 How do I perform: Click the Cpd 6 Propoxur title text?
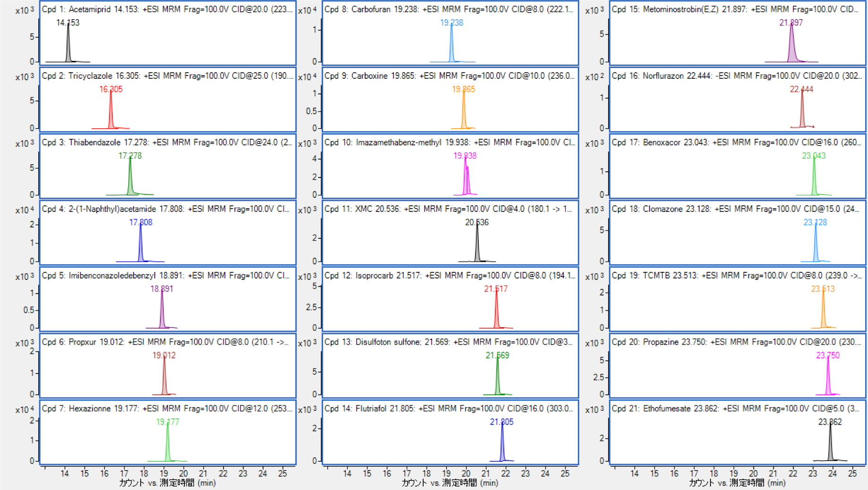click(x=166, y=342)
